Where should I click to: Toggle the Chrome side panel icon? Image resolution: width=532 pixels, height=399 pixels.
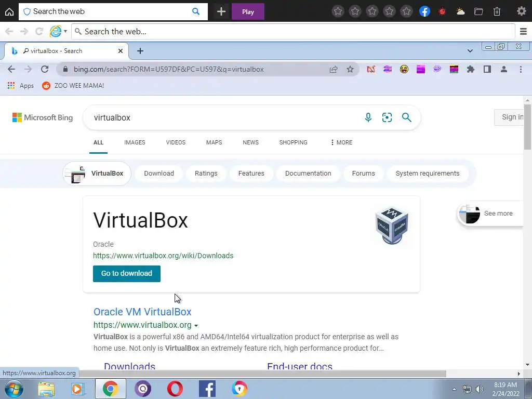(487, 69)
